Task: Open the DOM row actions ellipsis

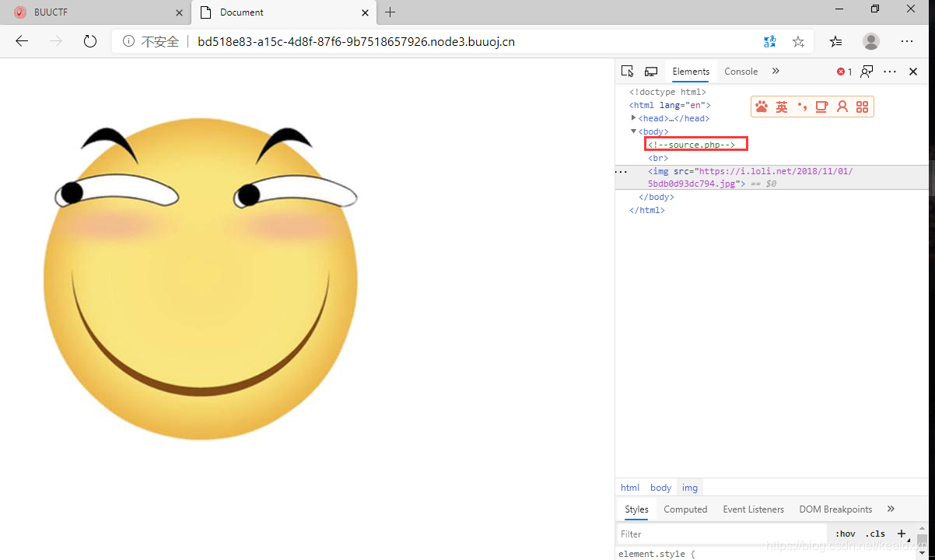Action: [621, 171]
